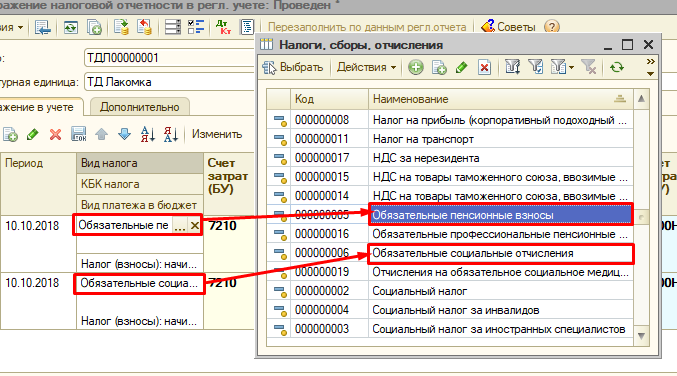Select the Социальный налог за инвалидов row
Viewport: 677px width, 376px height.
450,310
